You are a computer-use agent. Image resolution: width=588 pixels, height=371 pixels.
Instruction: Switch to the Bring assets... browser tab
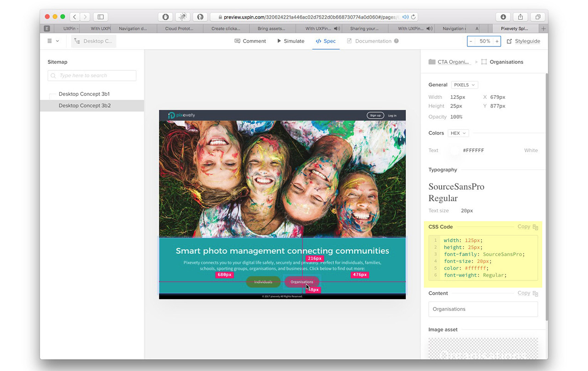[271, 29]
